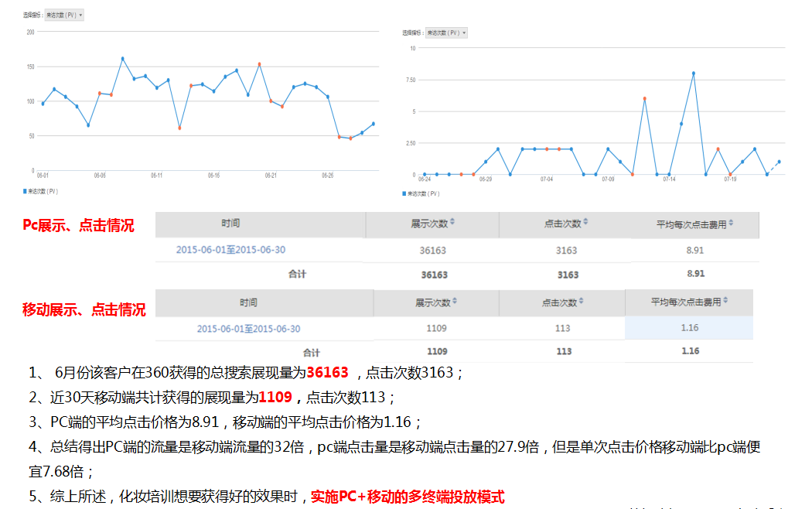Click the highest data point on the mobile chart
The image size is (812, 509).
[x=692, y=72]
